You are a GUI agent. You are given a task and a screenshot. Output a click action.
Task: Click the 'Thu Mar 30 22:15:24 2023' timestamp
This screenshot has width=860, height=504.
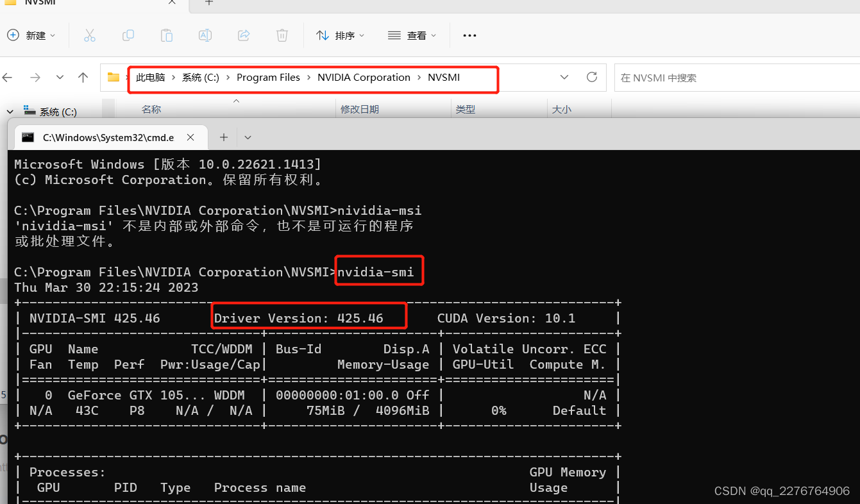coord(106,288)
